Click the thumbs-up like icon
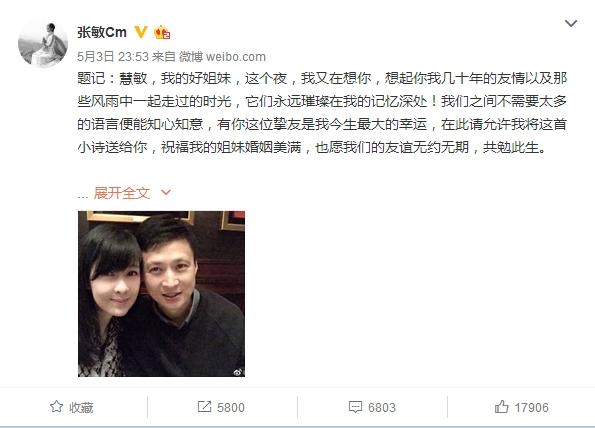 click(x=501, y=407)
